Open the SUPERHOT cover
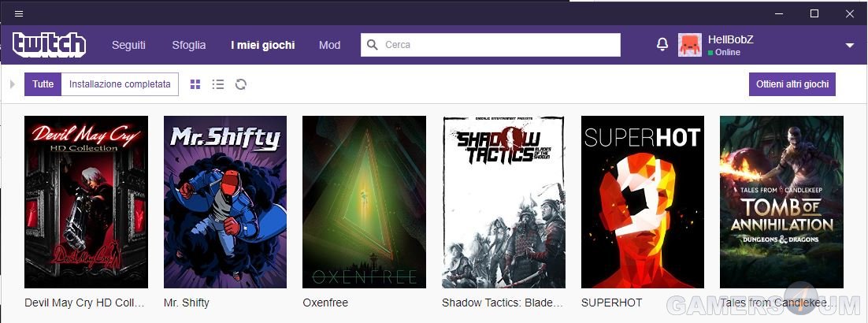 [x=643, y=202]
